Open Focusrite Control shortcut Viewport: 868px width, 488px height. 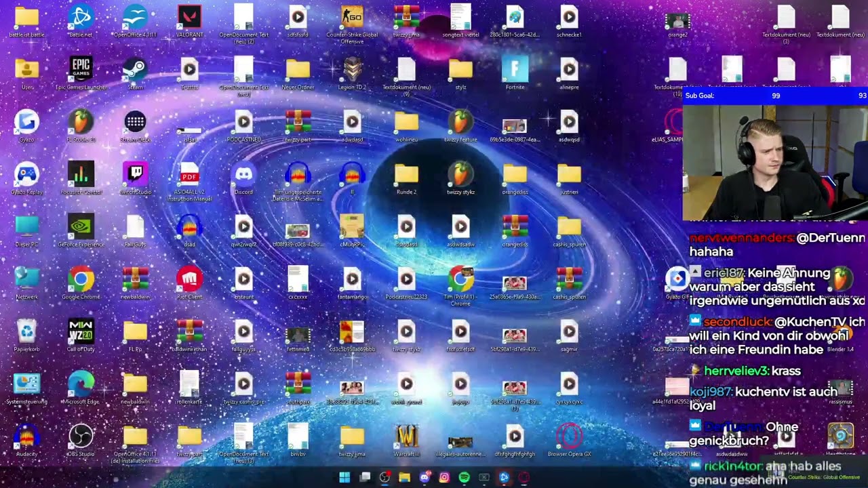point(81,178)
